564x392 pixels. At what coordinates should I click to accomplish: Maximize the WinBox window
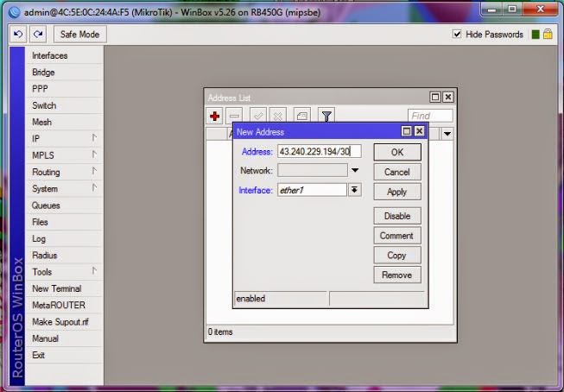pyautogui.click(x=512, y=9)
